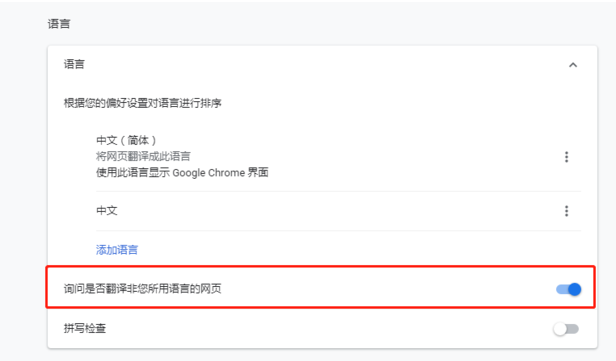Screen dimensions: 616x361
Task: Select the 中文（简体） language entry
Action: 126,140
